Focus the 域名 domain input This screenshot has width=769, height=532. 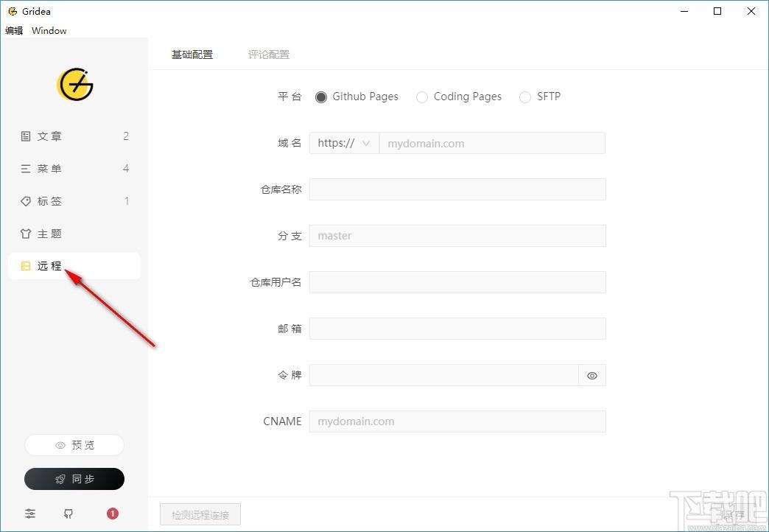coord(492,143)
